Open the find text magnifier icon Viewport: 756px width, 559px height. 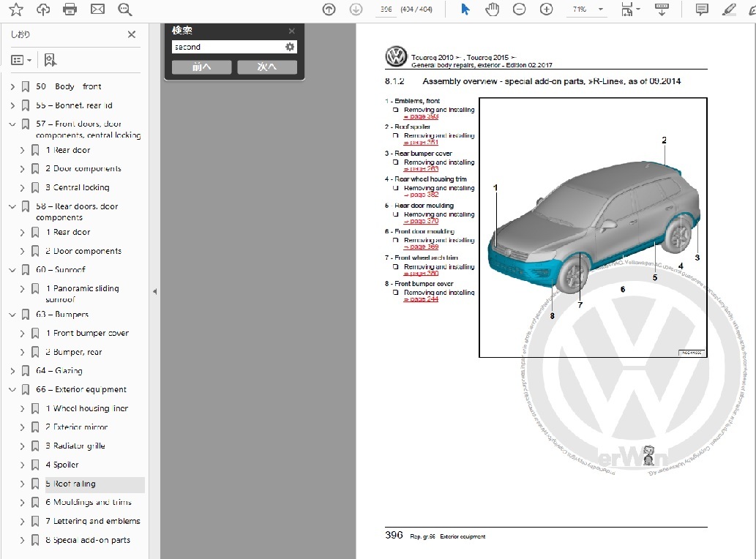click(125, 10)
